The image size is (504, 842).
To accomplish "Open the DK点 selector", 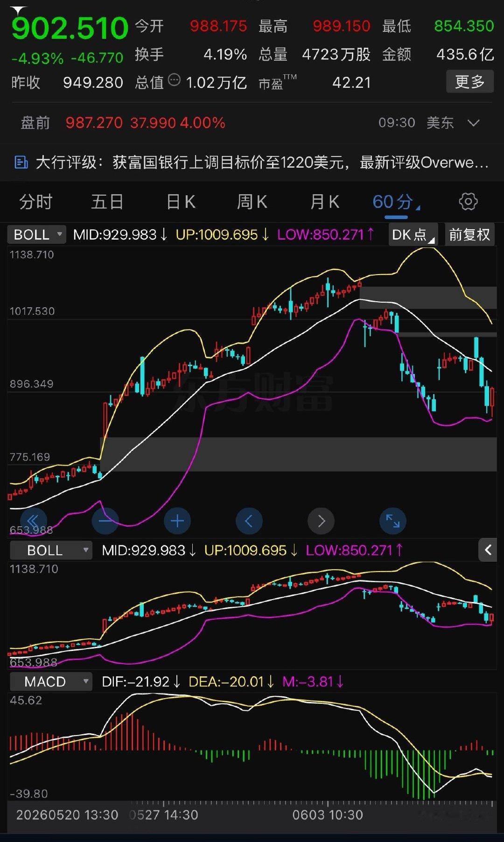I will (x=413, y=234).
